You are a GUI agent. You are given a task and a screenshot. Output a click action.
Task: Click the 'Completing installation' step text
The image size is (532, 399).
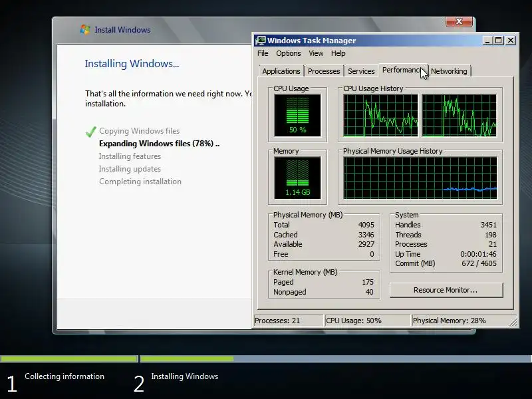pyautogui.click(x=140, y=182)
